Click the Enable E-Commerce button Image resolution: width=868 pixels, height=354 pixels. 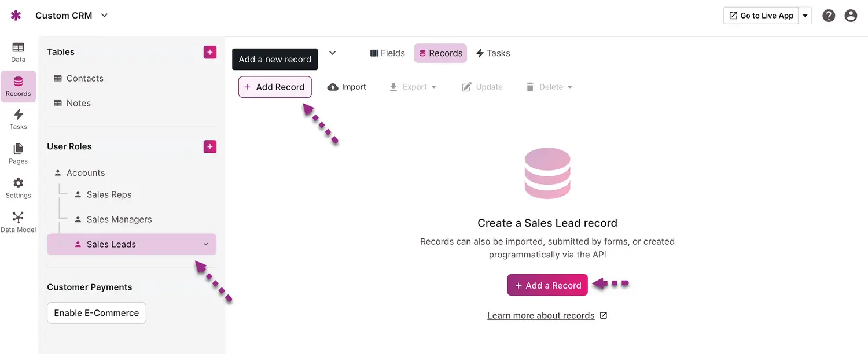pos(97,313)
